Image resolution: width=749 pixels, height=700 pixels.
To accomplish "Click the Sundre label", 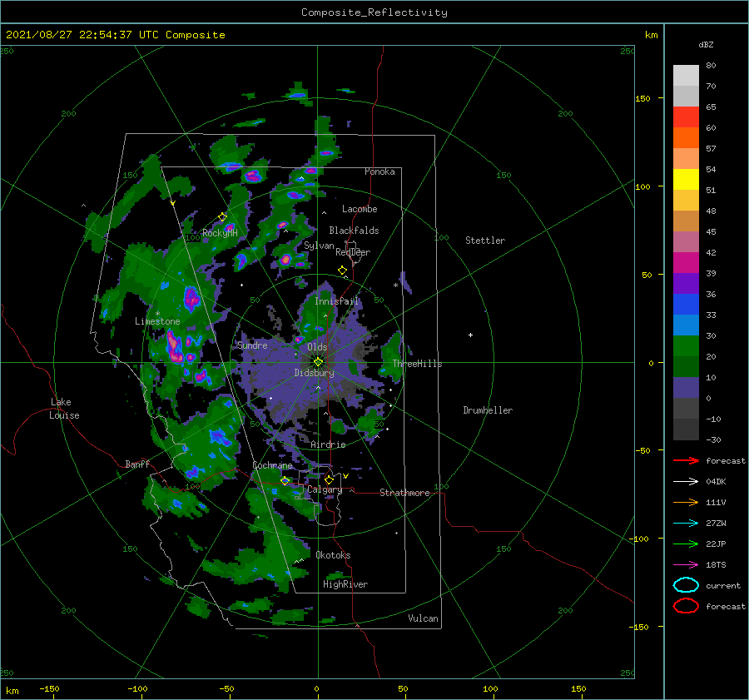I will pos(252,345).
